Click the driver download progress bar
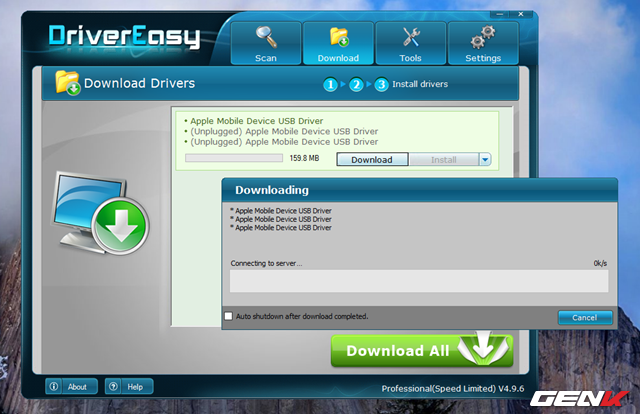 tap(234, 158)
